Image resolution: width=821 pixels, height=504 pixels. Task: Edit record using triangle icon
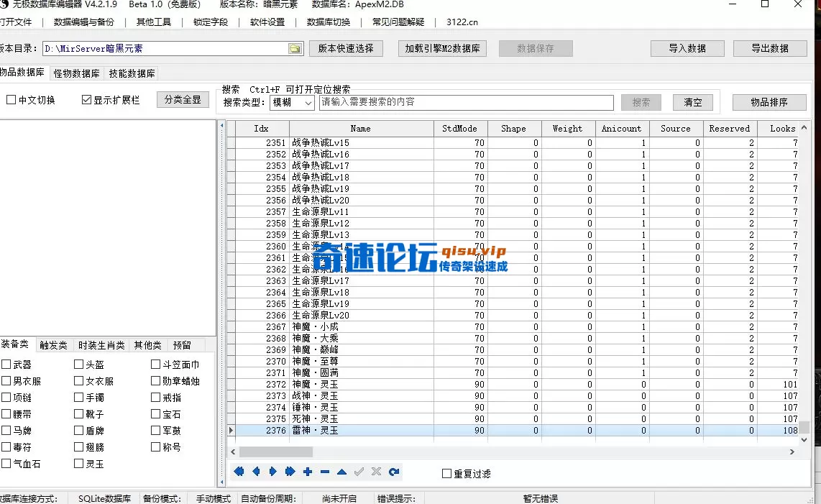click(341, 472)
